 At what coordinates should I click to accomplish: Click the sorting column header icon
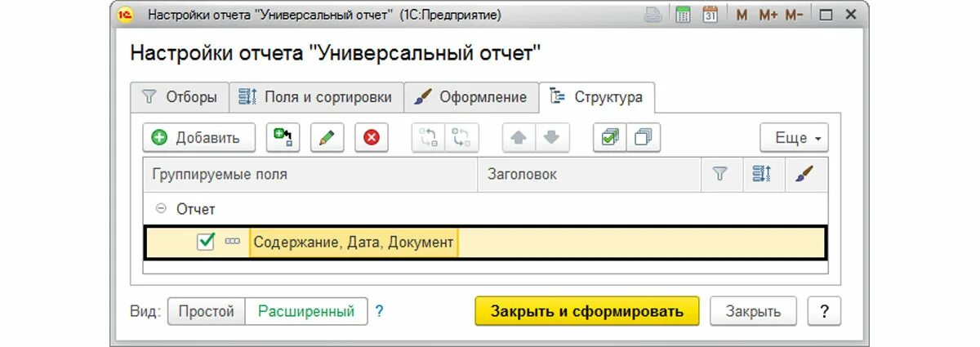point(764,175)
